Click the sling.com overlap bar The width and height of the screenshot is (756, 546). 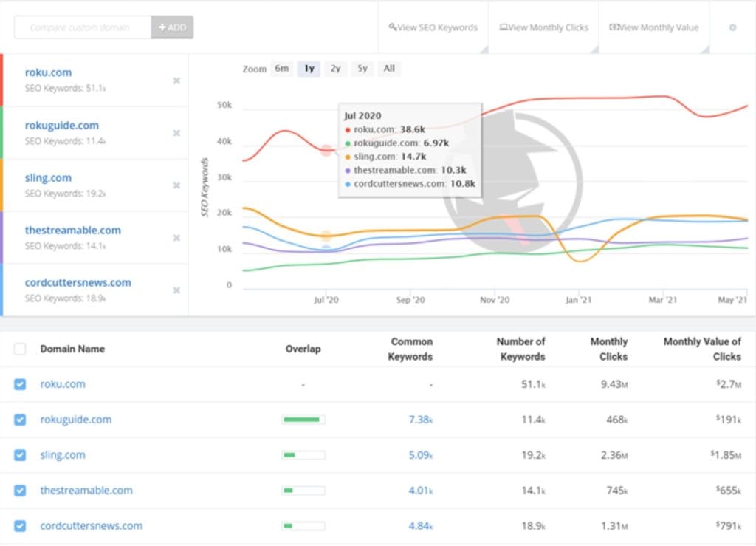point(303,455)
